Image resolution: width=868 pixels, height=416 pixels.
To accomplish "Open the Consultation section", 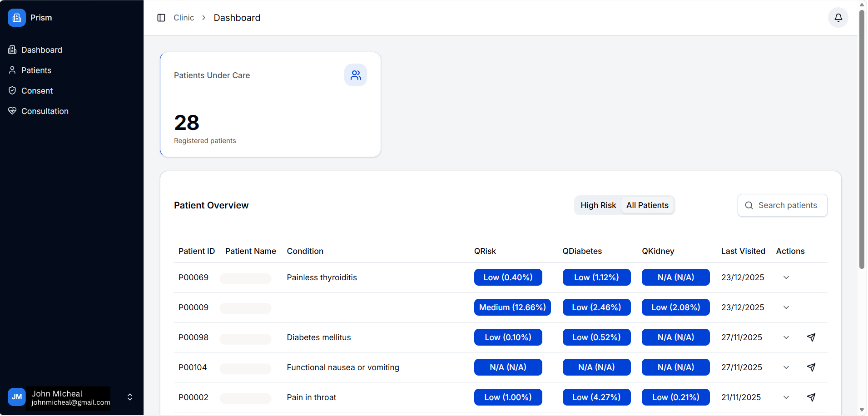I will pyautogui.click(x=45, y=111).
